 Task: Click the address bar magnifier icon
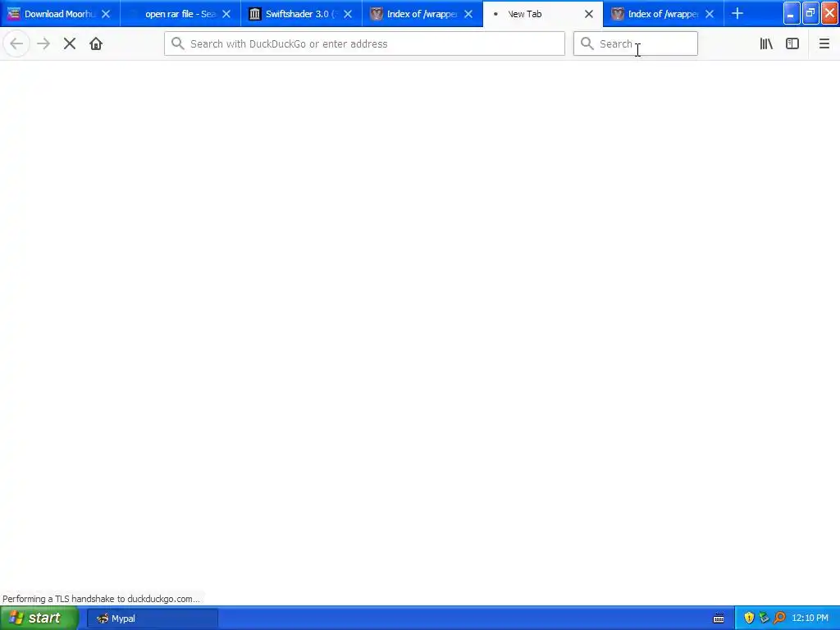point(178,43)
